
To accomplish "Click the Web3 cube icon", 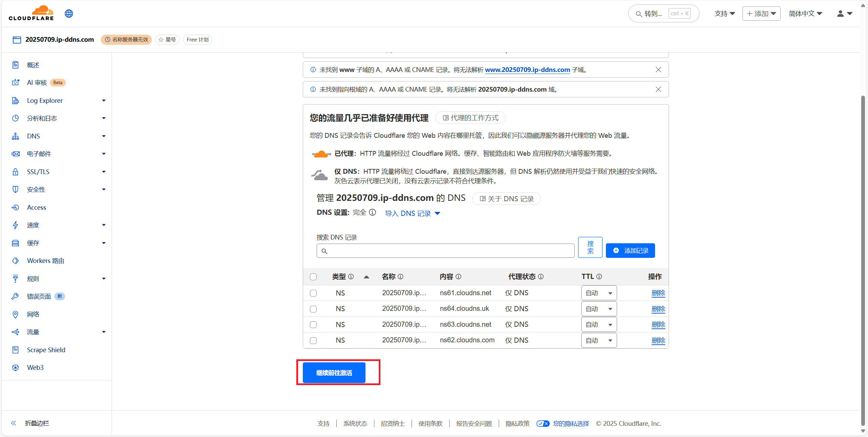I will 15,367.
